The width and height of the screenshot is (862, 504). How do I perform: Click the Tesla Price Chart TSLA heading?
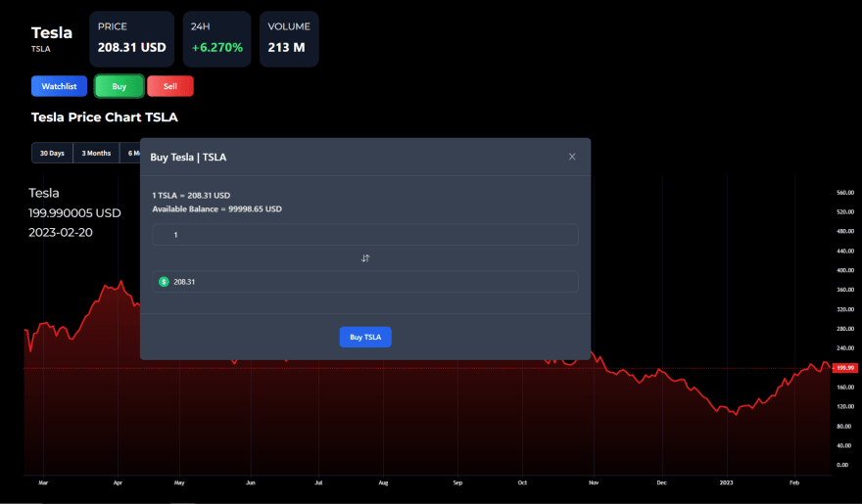point(105,116)
